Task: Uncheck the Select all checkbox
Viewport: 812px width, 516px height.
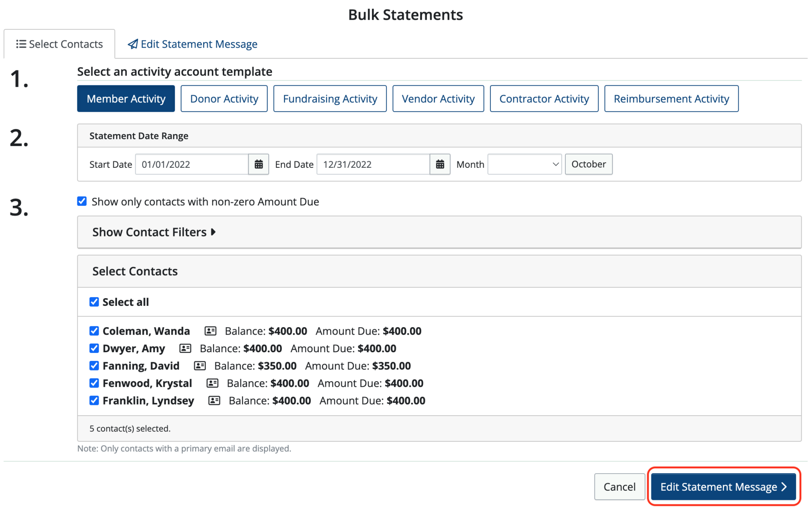Action: click(94, 302)
